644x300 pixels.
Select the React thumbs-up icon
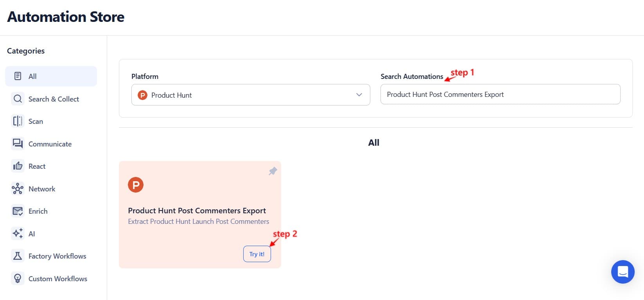[18, 166]
